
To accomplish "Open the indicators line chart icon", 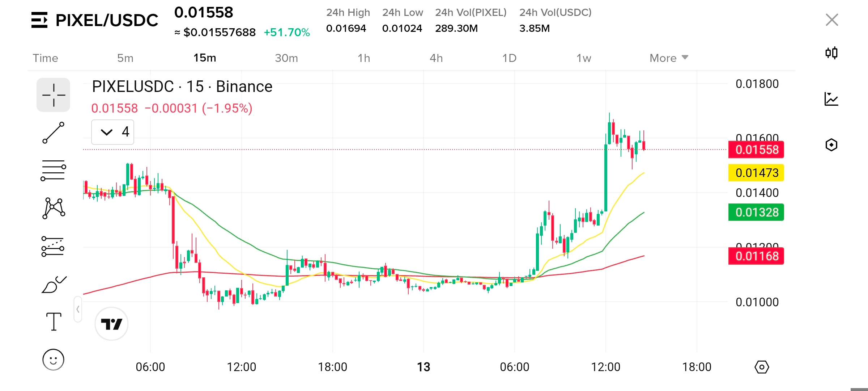I will coord(831,99).
